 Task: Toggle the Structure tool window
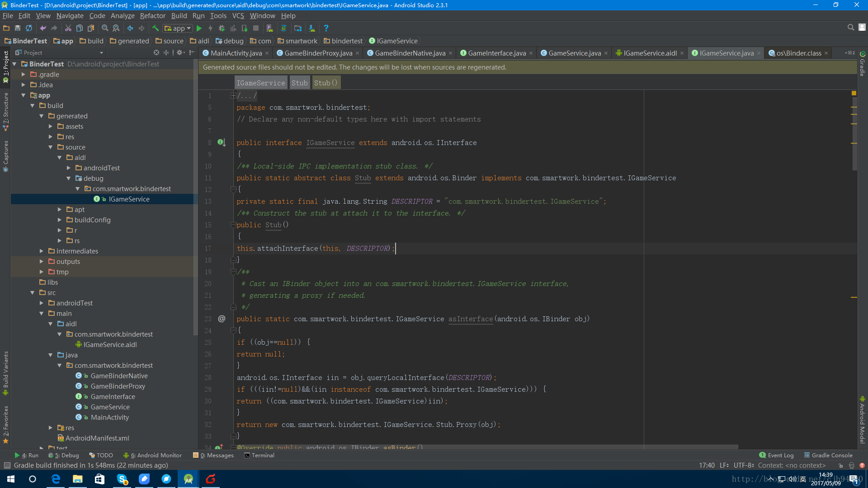click(x=5, y=112)
